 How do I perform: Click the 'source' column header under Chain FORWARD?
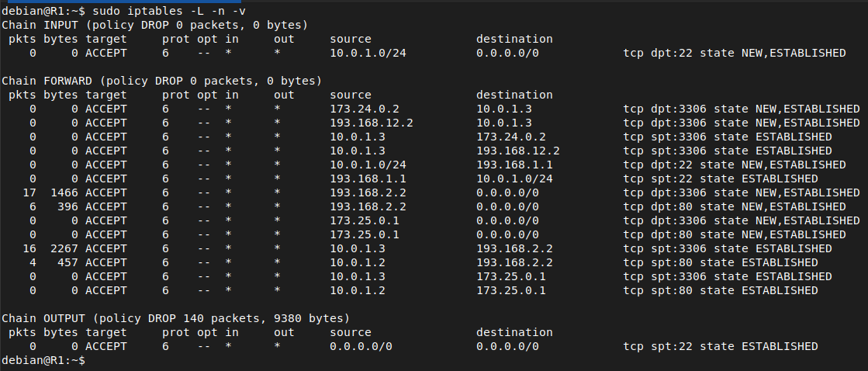pos(351,95)
